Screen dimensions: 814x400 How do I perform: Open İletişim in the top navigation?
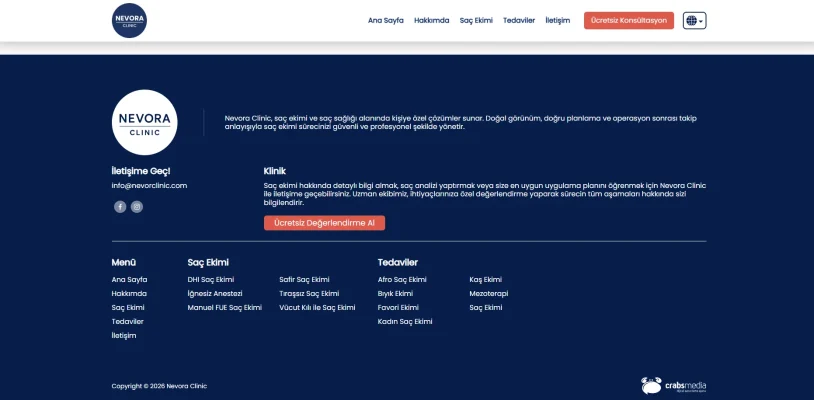click(x=558, y=21)
